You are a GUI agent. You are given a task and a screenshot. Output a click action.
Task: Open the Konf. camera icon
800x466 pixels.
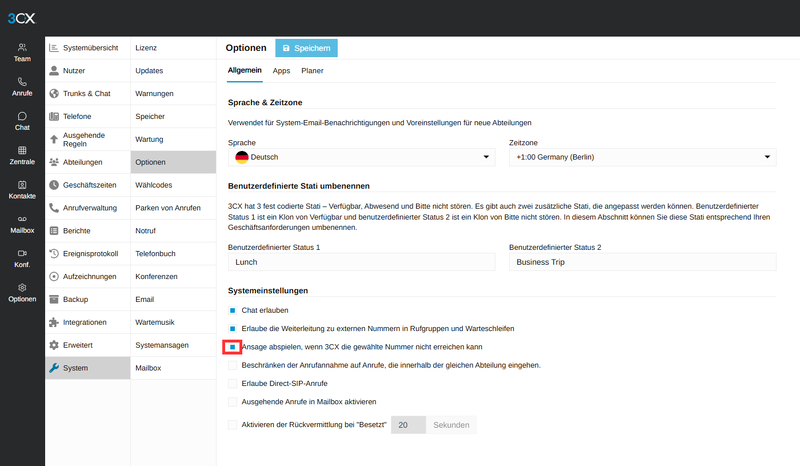[x=22, y=253]
